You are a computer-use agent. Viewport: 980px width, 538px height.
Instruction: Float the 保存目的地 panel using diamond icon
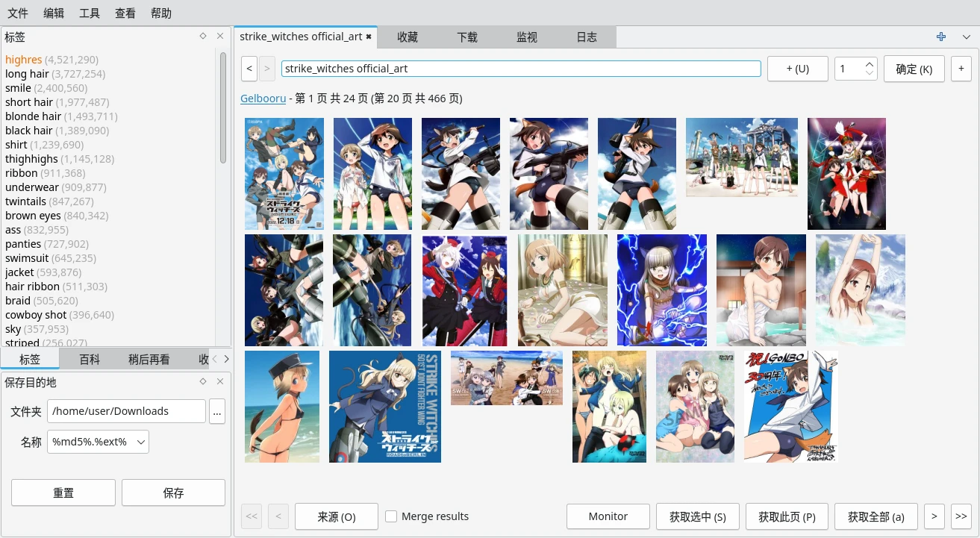pyautogui.click(x=203, y=381)
